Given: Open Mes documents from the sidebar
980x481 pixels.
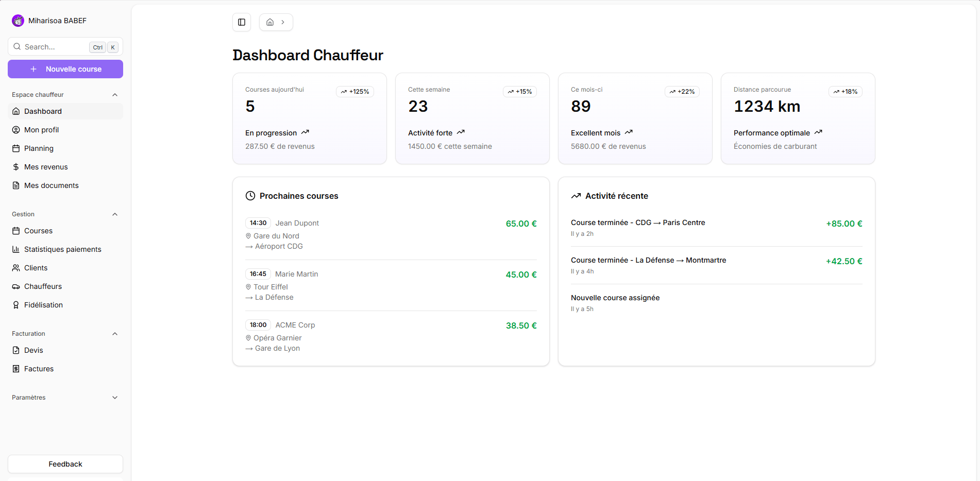Looking at the screenshot, I should pos(51,185).
